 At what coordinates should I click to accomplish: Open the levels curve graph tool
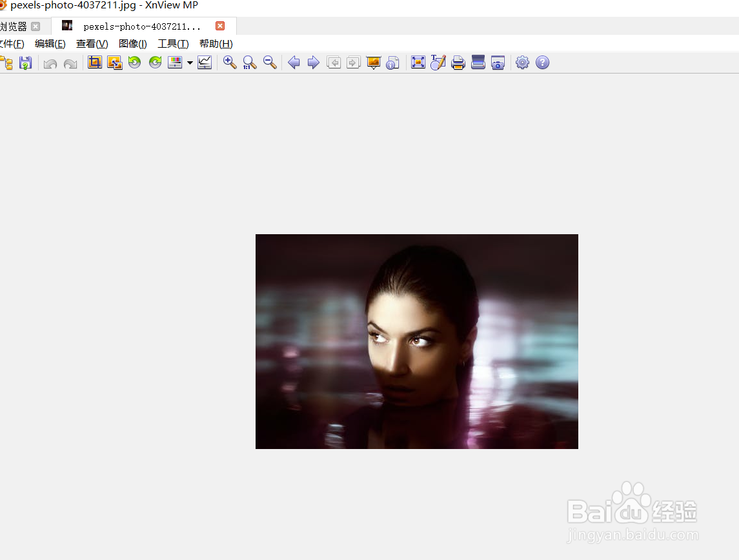205,62
